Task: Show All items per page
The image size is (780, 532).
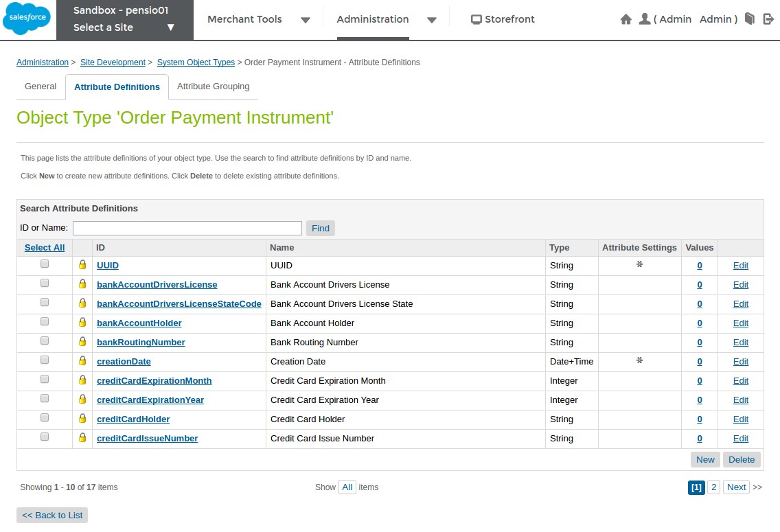Action: [x=347, y=487]
